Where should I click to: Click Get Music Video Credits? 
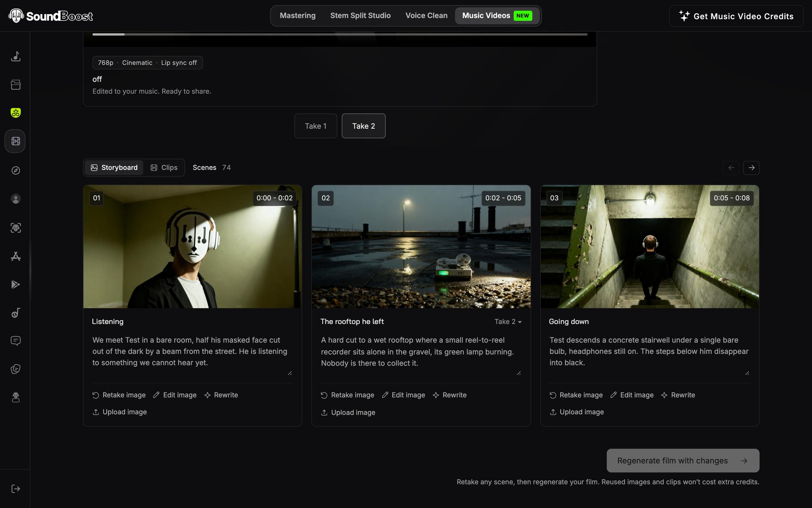[736, 16]
